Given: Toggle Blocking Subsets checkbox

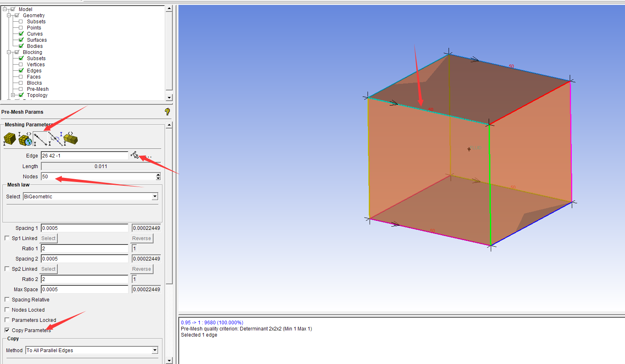Looking at the screenshot, I should (x=21, y=58).
